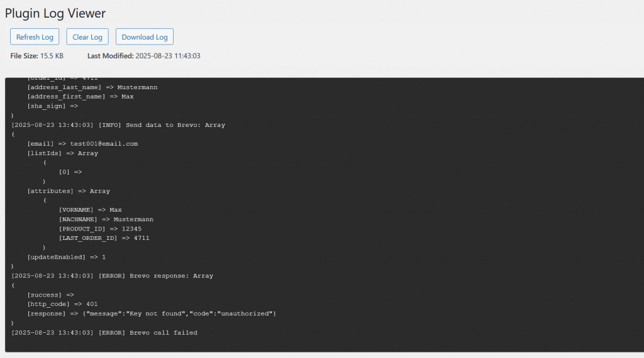Click the email test001@email.com log entry
This screenshot has width=644, height=358.
pos(82,144)
